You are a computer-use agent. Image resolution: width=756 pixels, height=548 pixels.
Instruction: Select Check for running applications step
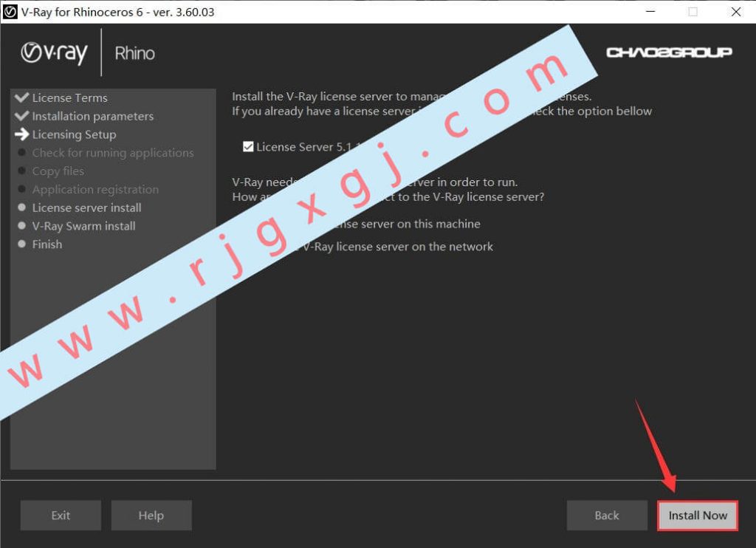click(113, 153)
